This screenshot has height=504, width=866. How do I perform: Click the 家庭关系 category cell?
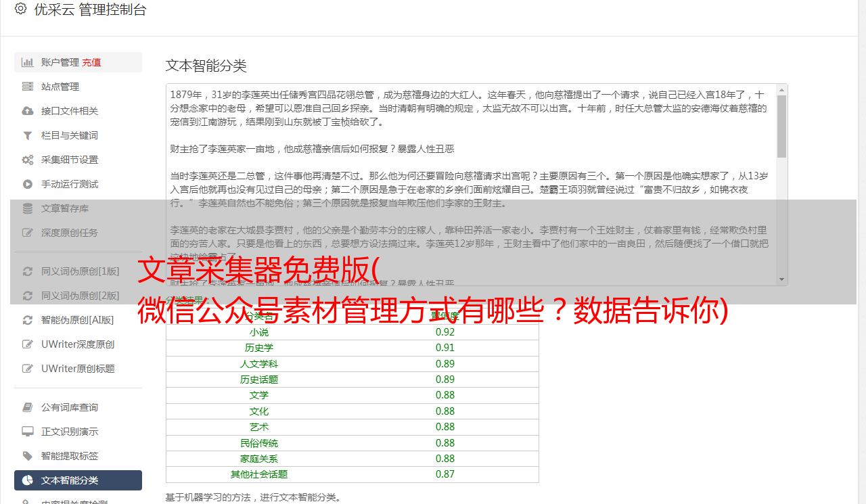coord(259,459)
